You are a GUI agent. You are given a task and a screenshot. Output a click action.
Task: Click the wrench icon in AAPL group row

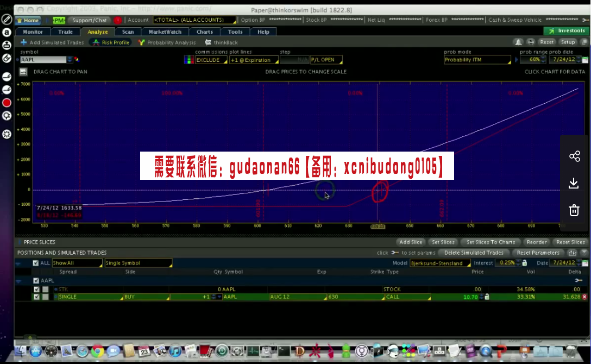click(579, 280)
